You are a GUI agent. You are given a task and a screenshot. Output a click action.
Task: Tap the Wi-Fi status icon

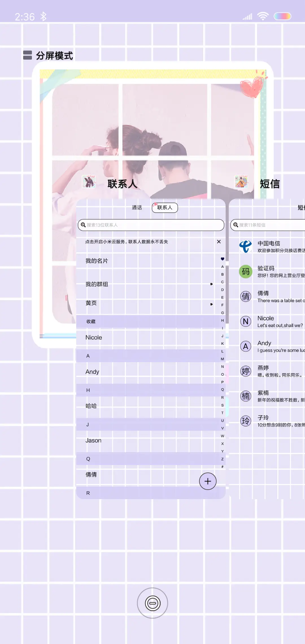[x=263, y=16]
